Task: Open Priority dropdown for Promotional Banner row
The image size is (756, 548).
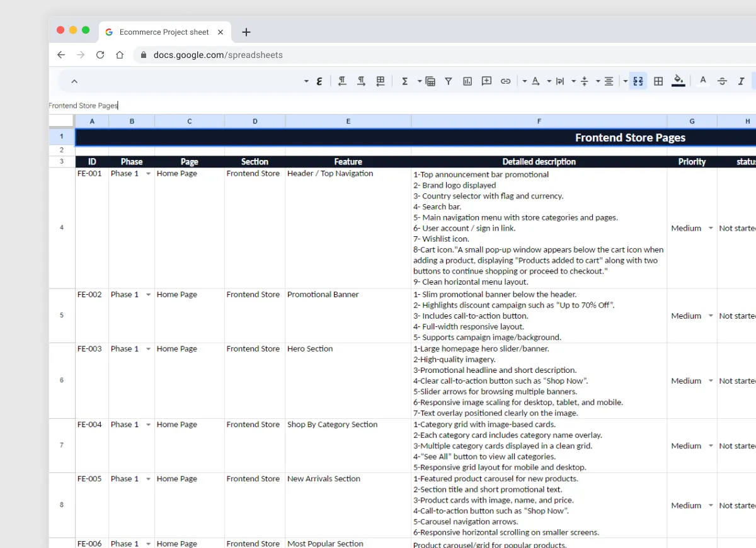Action: (x=711, y=316)
